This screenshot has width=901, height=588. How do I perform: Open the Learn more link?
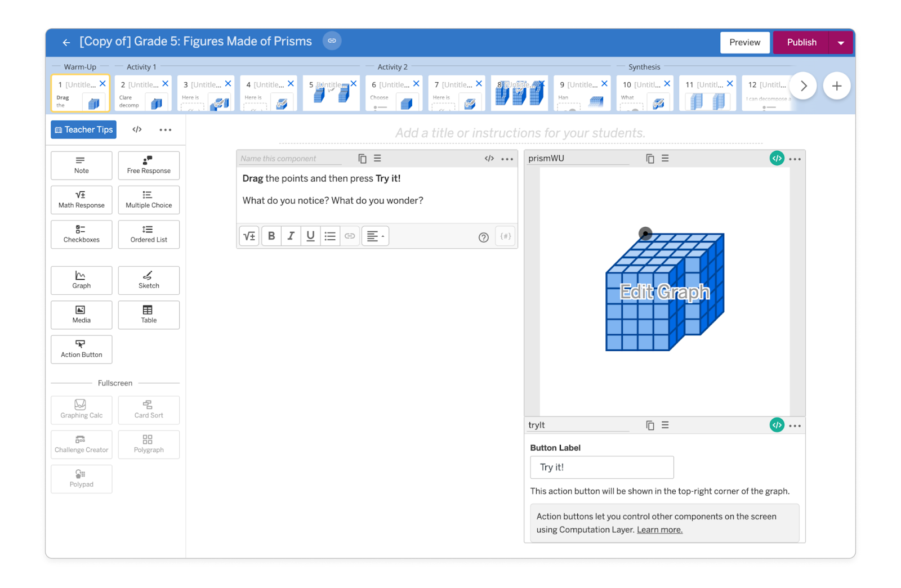coord(659,529)
